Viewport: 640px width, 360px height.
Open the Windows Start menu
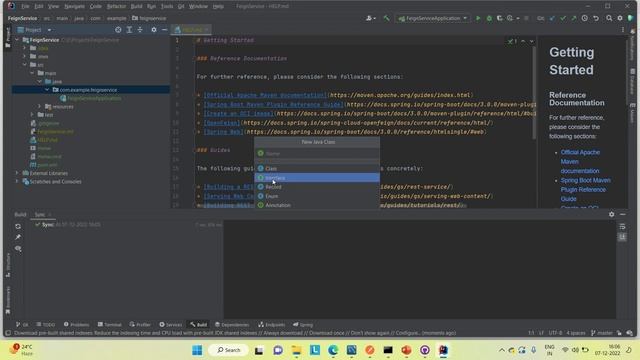[197, 350]
